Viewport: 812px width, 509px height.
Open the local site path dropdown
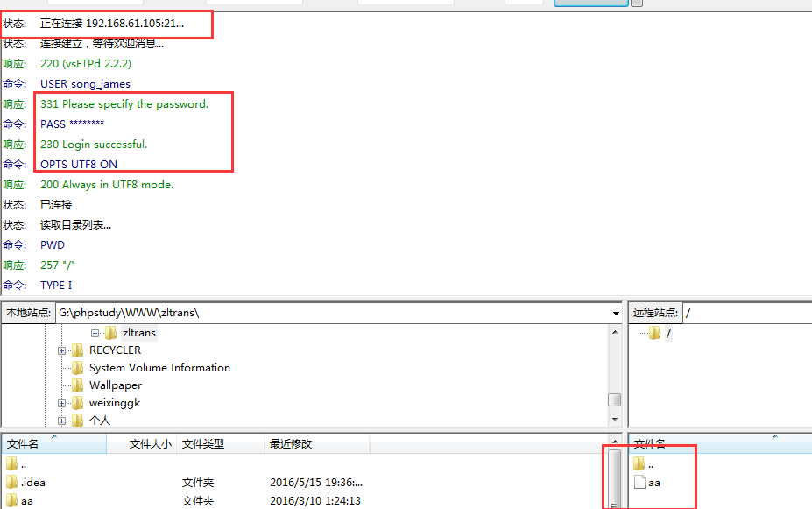click(x=616, y=313)
